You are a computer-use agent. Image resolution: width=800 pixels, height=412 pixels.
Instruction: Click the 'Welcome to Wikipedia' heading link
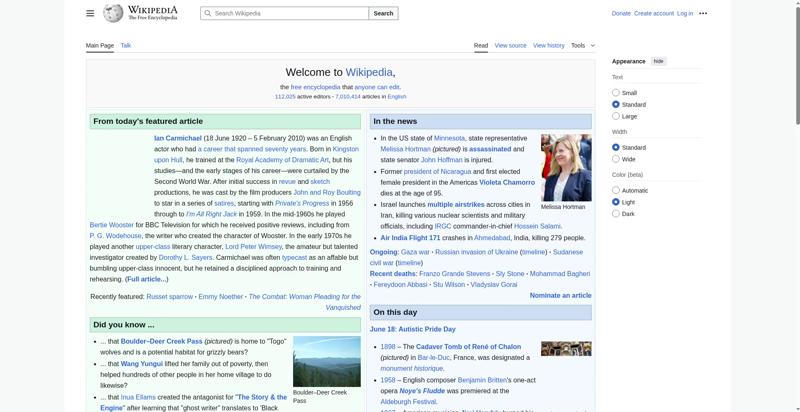(x=369, y=72)
